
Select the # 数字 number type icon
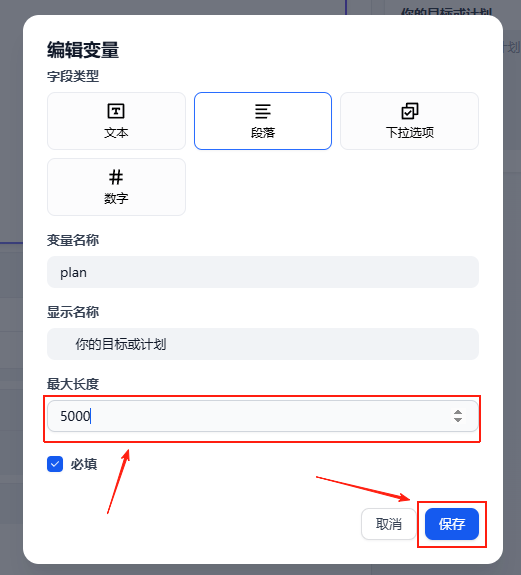click(116, 177)
